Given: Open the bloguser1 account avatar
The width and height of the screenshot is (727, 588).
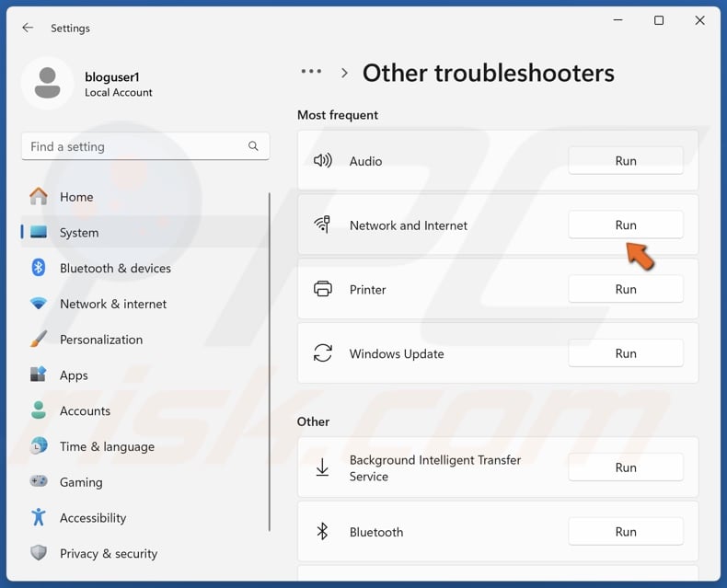Looking at the screenshot, I should (x=47, y=83).
